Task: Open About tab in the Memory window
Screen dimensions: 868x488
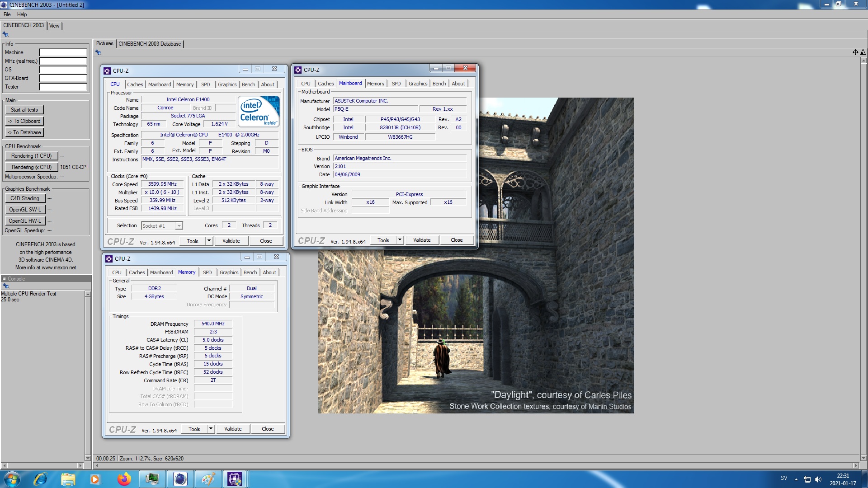Action: [269, 272]
